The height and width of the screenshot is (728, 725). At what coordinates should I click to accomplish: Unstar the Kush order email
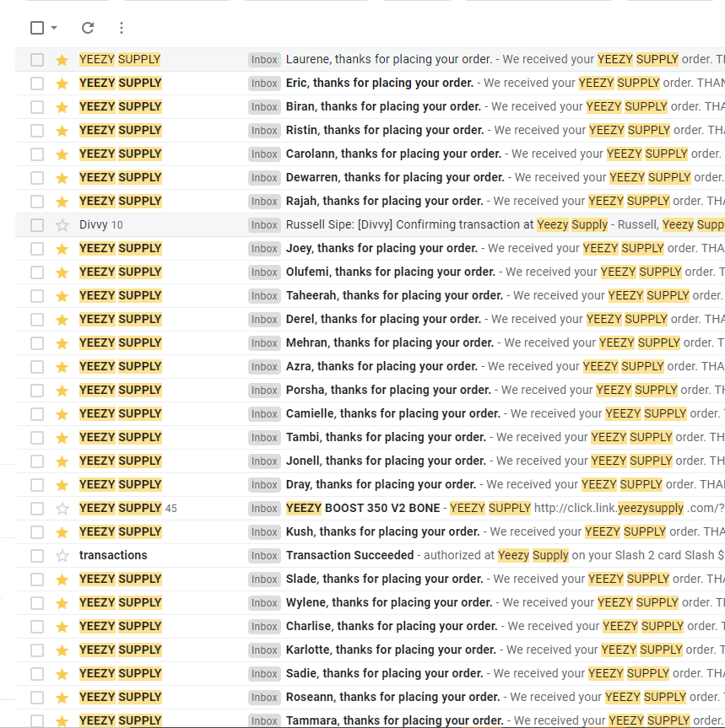62,532
